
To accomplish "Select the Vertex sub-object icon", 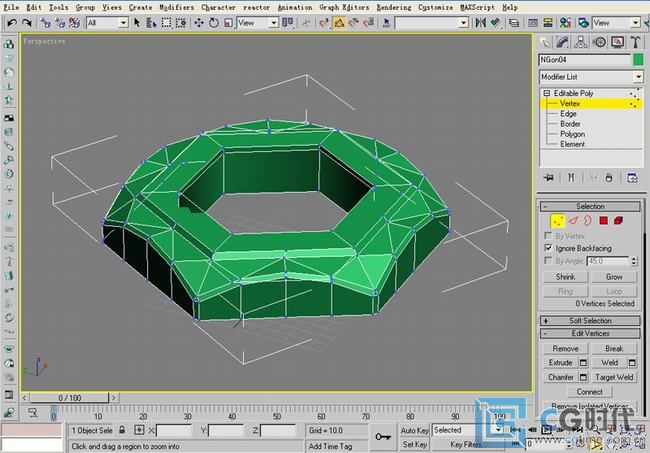I will [558, 221].
